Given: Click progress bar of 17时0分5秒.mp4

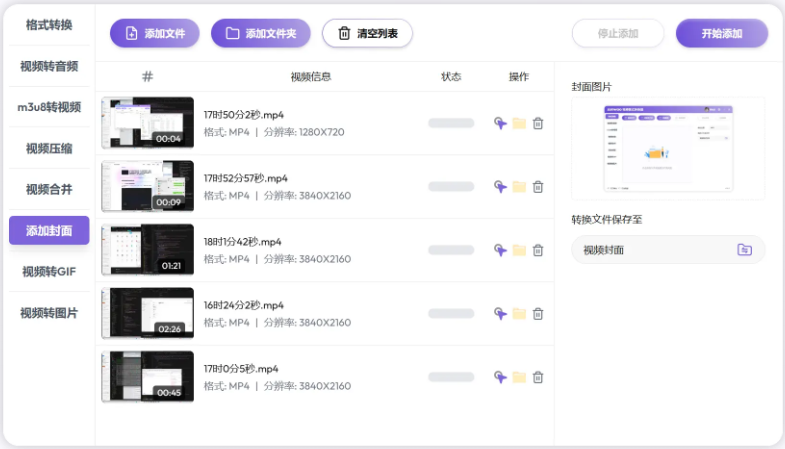Looking at the screenshot, I should [x=451, y=377].
